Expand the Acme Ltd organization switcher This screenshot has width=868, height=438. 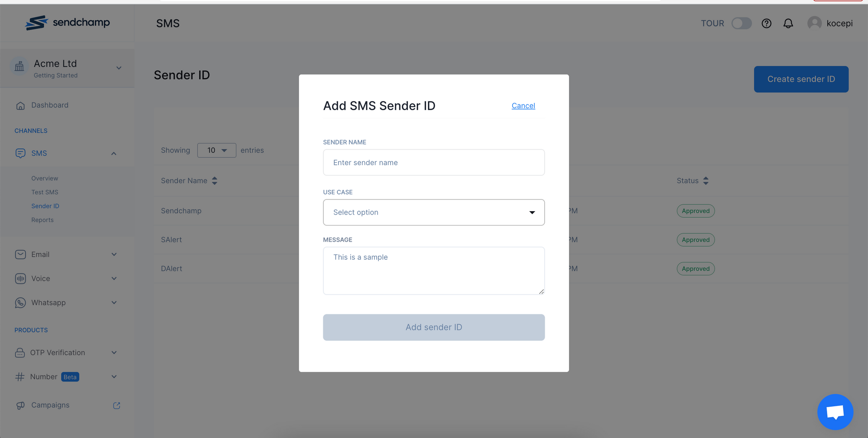pos(118,68)
